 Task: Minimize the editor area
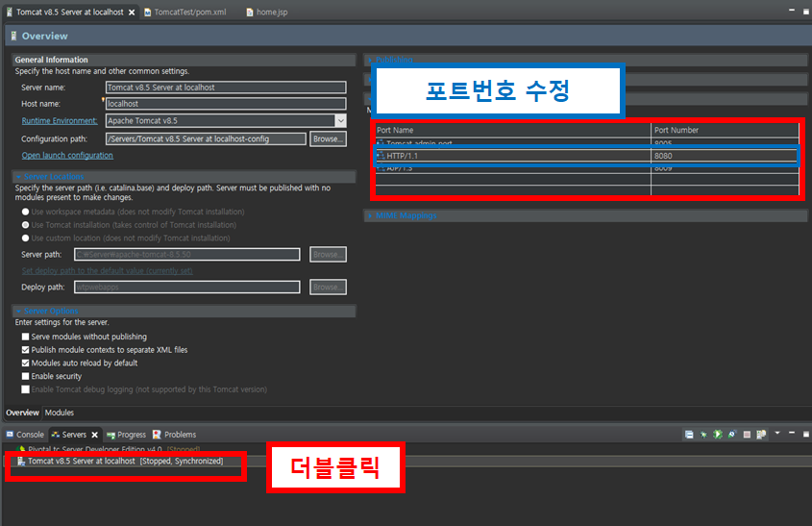pos(791,11)
